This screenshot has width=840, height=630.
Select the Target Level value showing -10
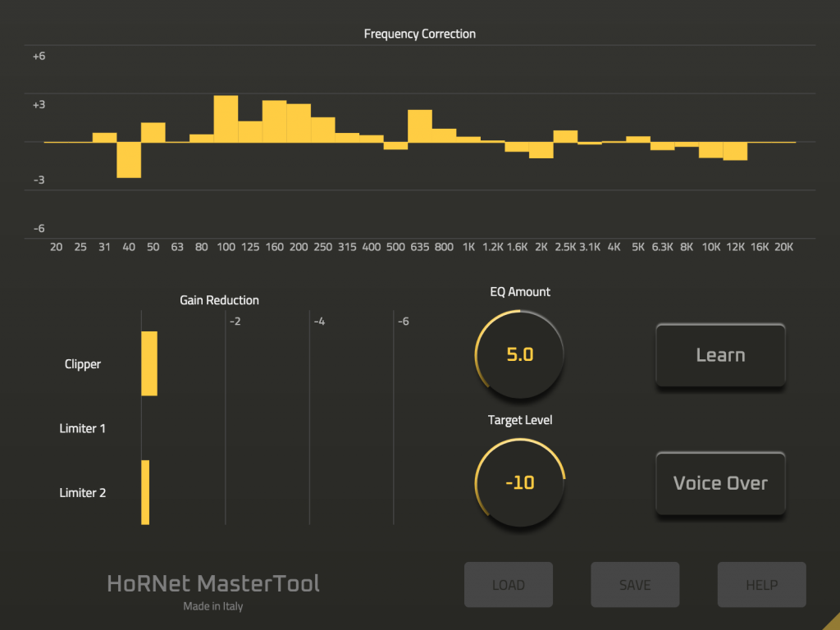coord(518,482)
